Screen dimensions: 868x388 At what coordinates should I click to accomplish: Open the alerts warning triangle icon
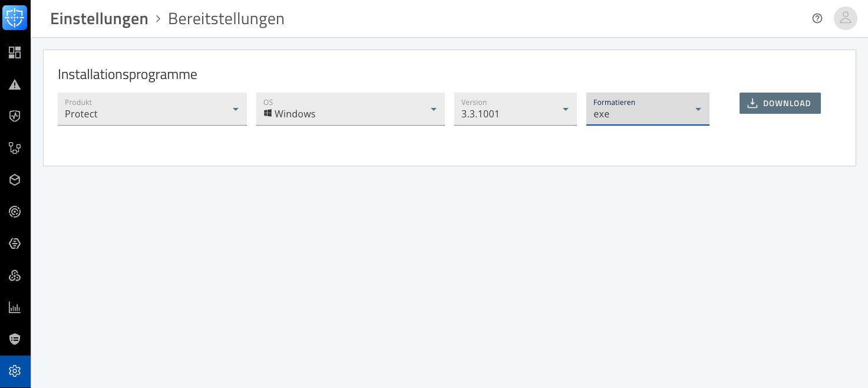15,84
